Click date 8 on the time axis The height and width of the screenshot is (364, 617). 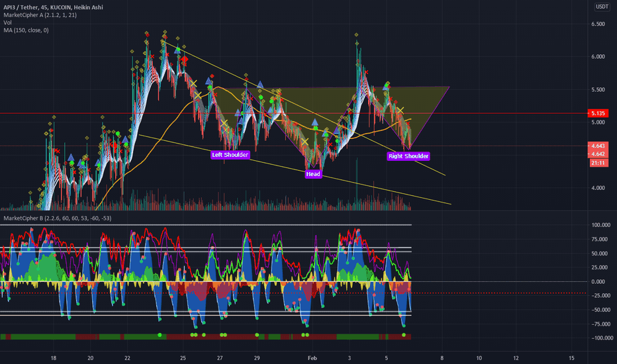click(442, 358)
